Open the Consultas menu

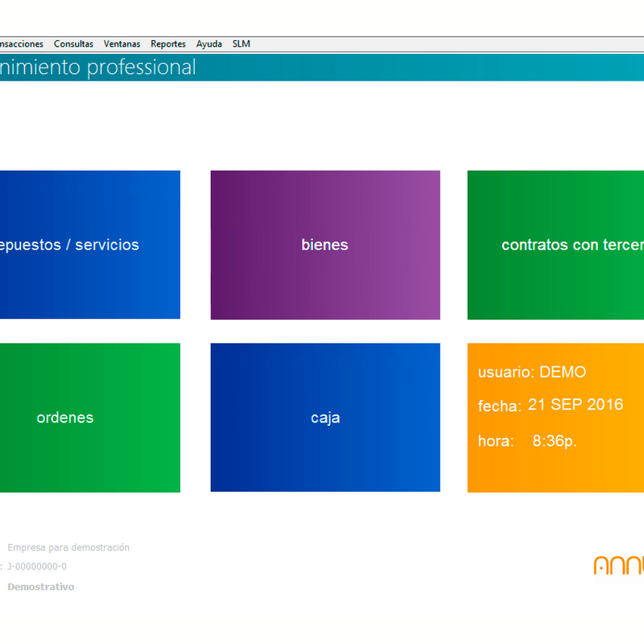click(x=73, y=44)
